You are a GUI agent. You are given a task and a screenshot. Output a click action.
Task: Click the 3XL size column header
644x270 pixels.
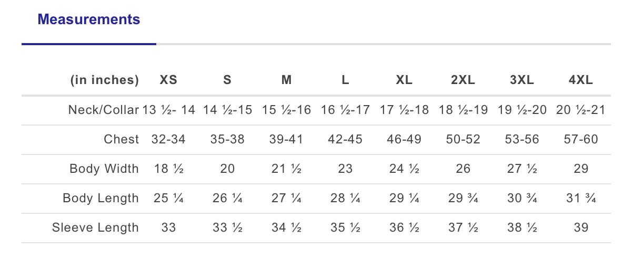point(522,80)
